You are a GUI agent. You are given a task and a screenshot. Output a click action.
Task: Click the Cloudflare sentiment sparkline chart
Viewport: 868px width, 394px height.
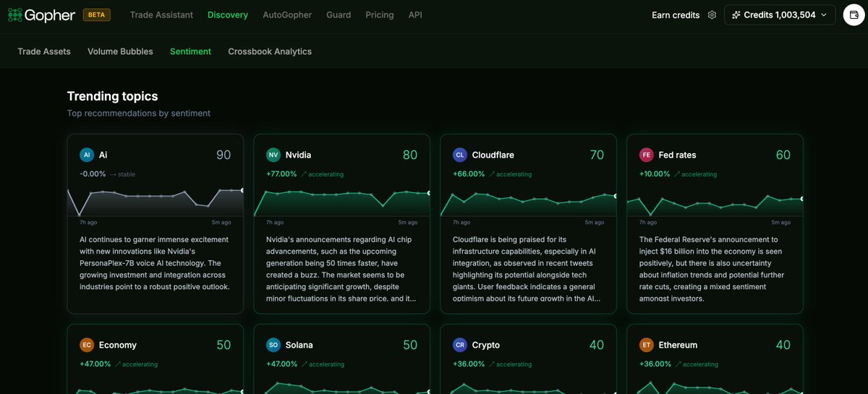pos(528,204)
